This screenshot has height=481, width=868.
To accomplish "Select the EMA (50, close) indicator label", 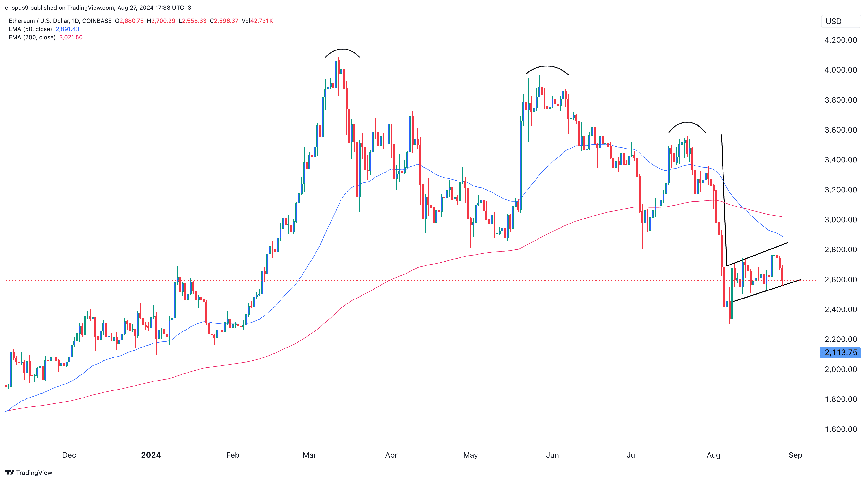I will 30,29.
